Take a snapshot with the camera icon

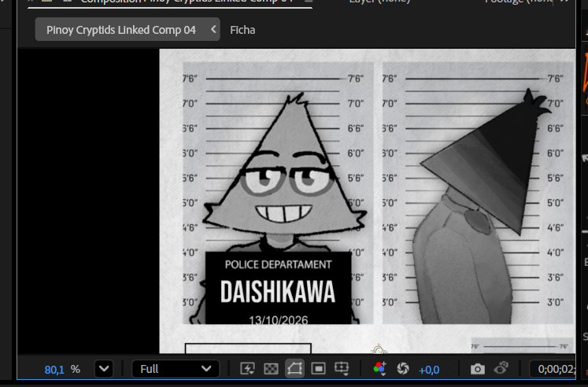pyautogui.click(x=477, y=369)
